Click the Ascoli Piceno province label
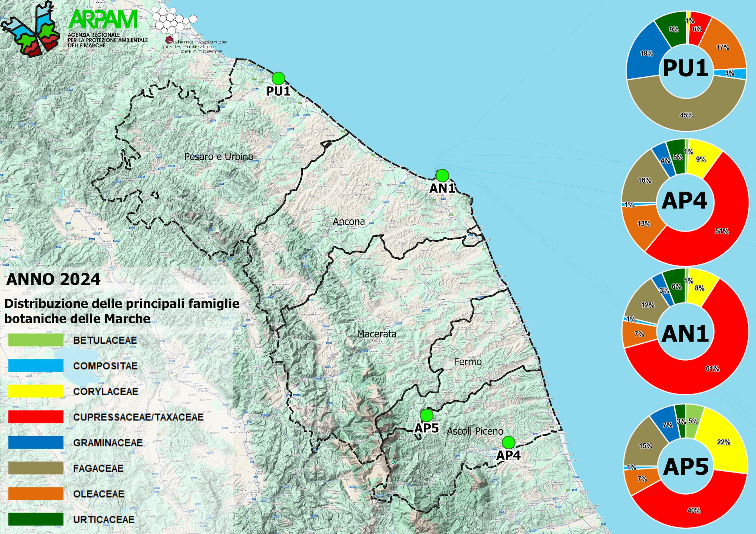Viewport: 756px width, 534px height. click(475, 431)
